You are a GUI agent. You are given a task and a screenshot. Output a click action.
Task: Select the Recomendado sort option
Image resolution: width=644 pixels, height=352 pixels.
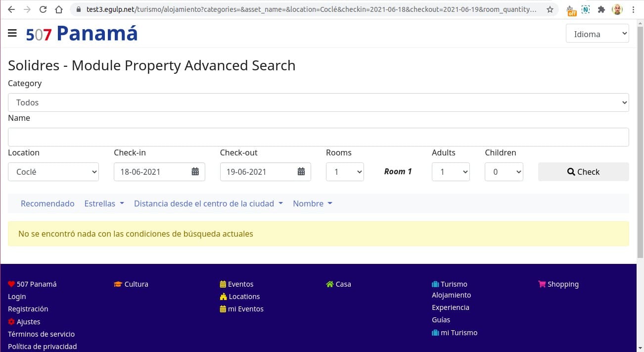(x=47, y=203)
